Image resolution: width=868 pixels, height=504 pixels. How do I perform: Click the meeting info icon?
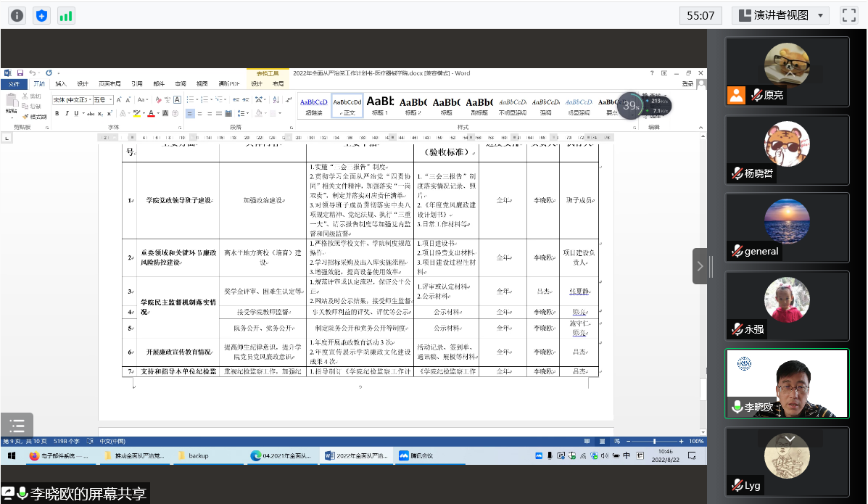tap(17, 15)
